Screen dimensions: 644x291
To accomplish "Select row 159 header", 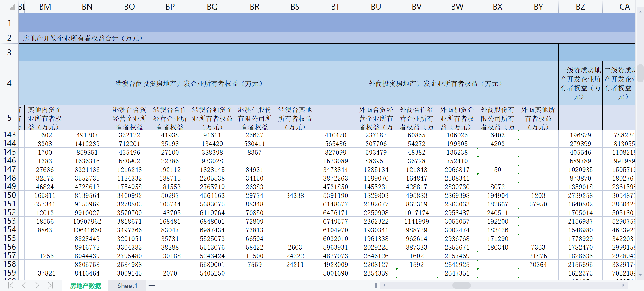I will click(9, 273).
